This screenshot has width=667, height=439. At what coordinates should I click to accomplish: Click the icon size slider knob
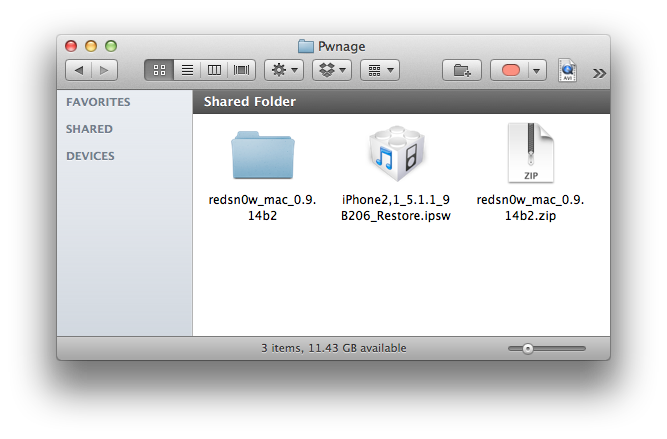point(527,349)
